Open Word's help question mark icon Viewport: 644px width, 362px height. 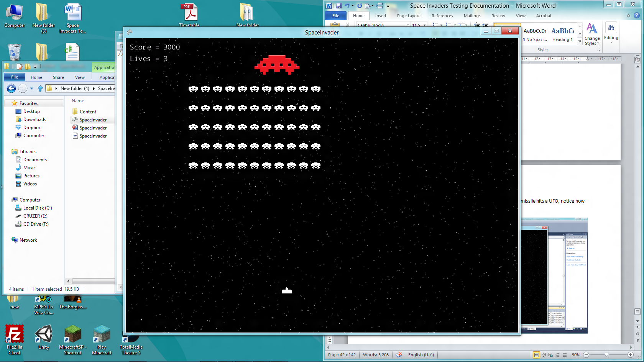(637, 16)
